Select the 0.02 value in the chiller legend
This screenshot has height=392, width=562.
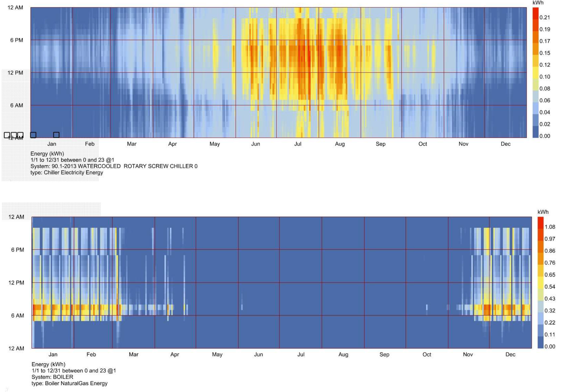(545, 124)
